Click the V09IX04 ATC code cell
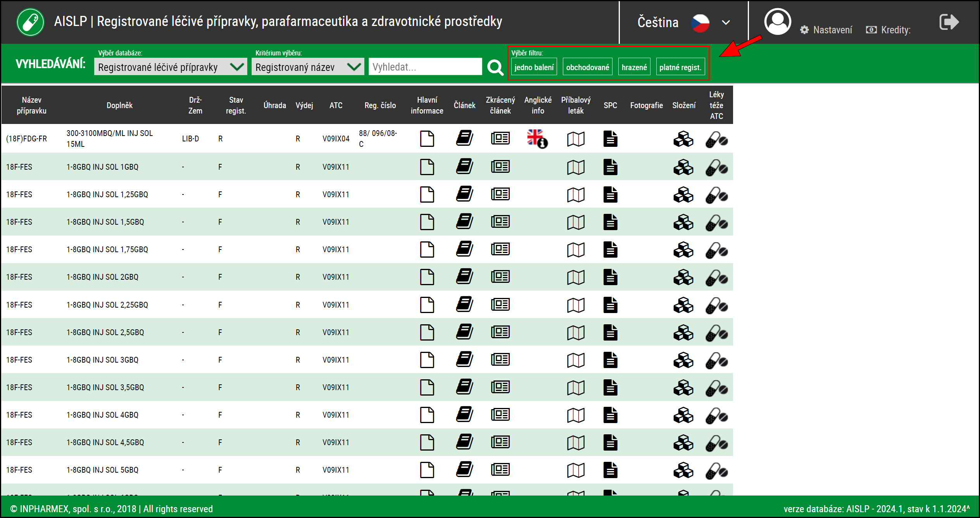980x518 pixels. [336, 139]
